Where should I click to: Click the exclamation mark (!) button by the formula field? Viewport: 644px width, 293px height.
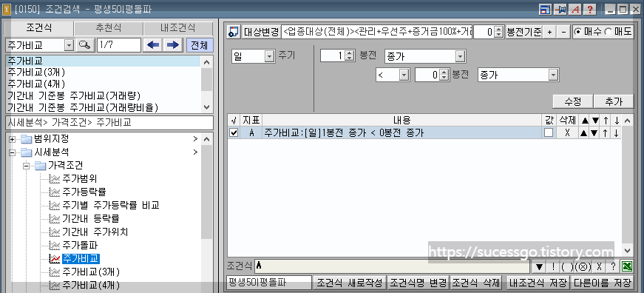[553, 266]
